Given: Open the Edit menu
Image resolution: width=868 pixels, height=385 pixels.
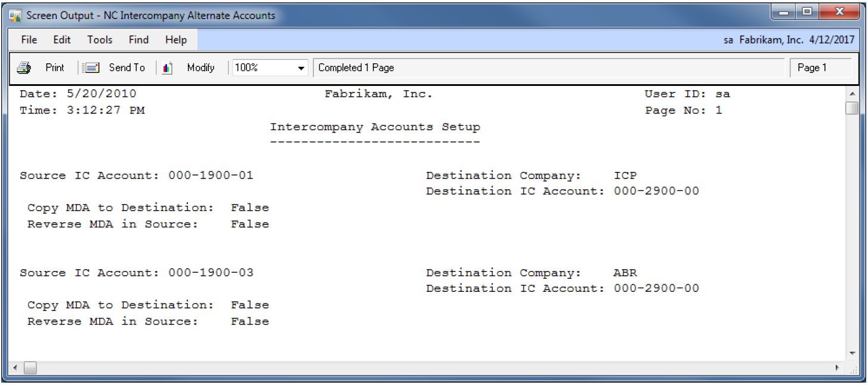Looking at the screenshot, I should [62, 40].
